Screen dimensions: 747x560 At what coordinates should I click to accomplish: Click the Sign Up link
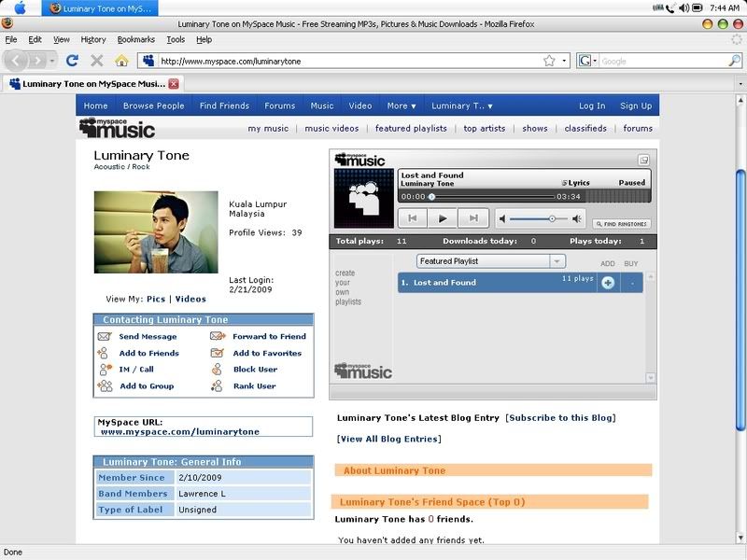point(636,105)
